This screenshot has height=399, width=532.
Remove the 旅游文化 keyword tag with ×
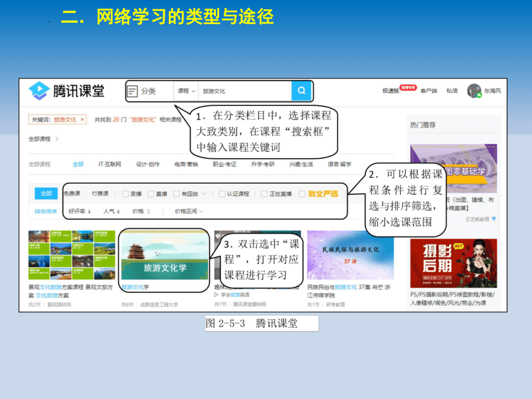click(82, 119)
